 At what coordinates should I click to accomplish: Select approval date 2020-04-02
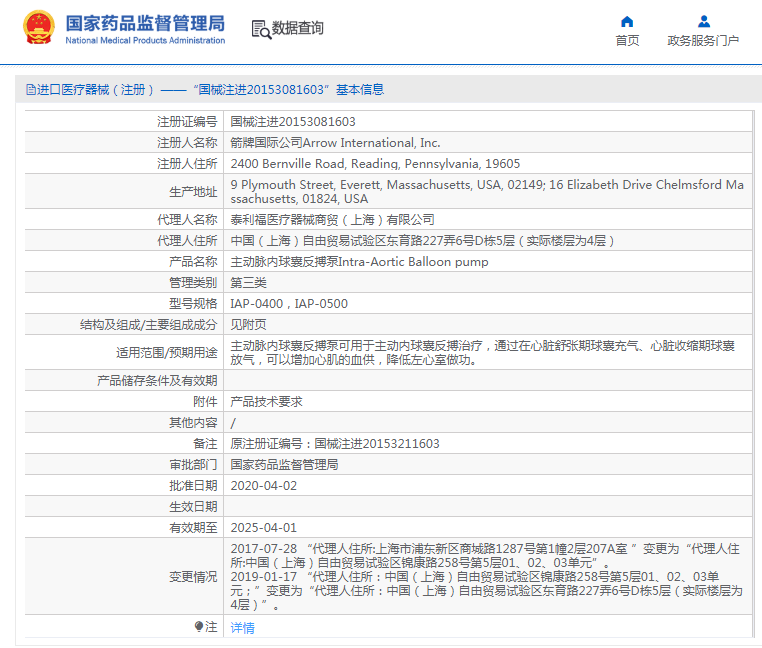[x=263, y=486]
